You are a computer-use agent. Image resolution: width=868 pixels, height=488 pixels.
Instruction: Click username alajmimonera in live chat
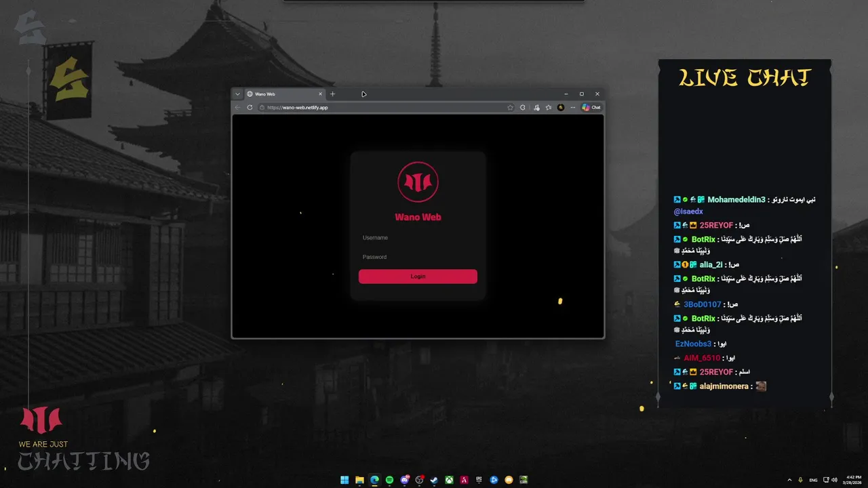coord(724,386)
